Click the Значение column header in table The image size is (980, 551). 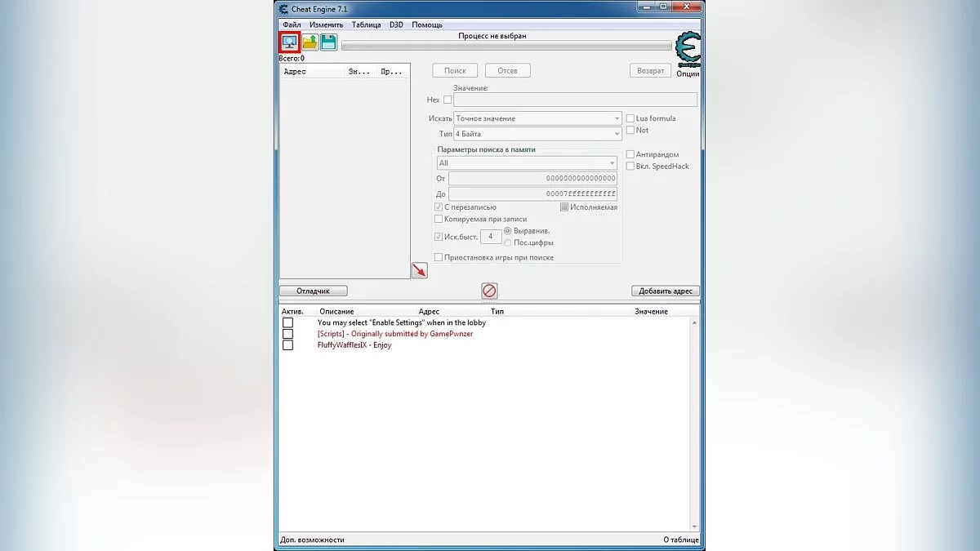tap(651, 312)
